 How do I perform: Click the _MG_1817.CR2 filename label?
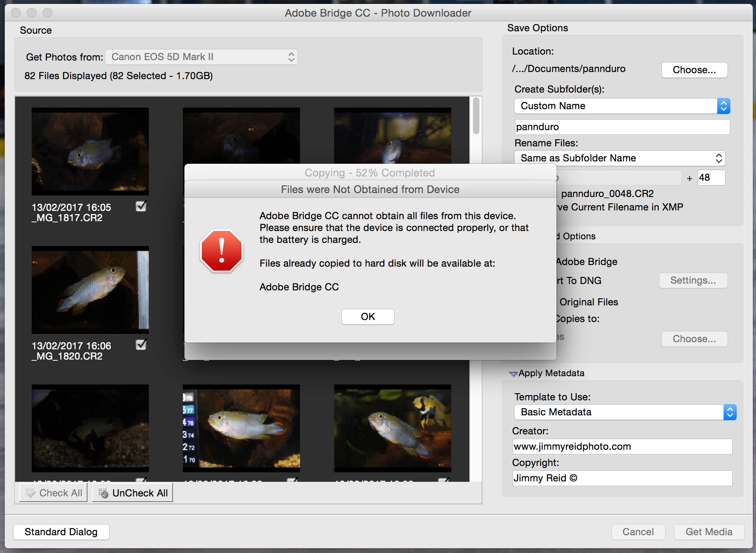tap(67, 218)
